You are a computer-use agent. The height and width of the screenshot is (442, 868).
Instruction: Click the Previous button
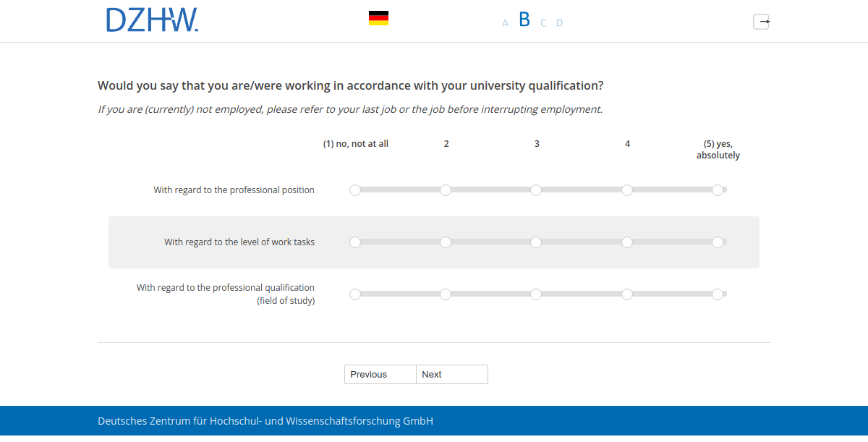tap(380, 374)
